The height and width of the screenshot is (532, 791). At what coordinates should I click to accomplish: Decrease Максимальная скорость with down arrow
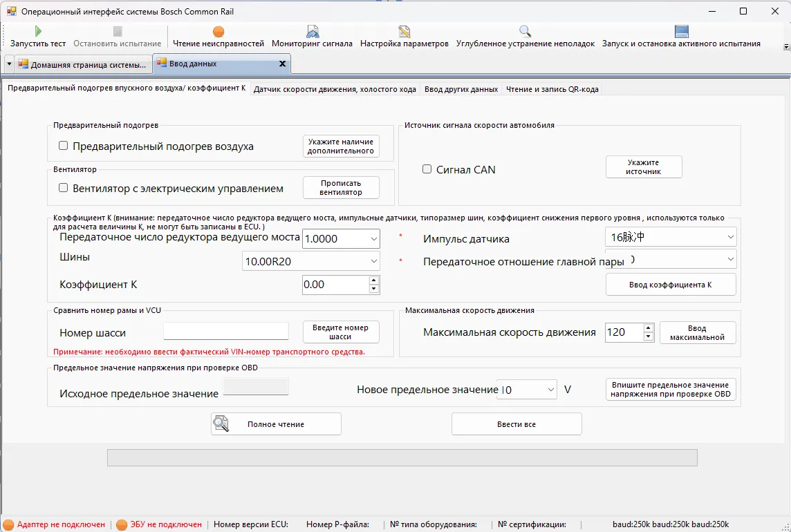(649, 337)
